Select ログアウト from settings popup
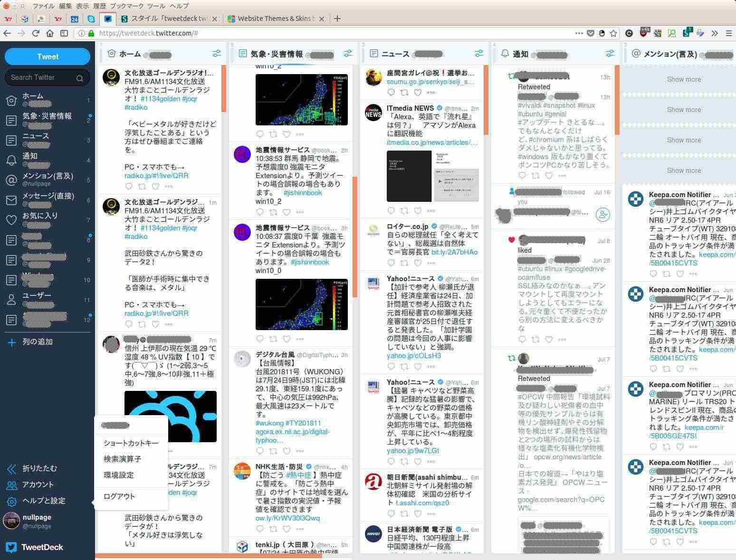Viewport: 736px width, 560px height. click(x=120, y=496)
